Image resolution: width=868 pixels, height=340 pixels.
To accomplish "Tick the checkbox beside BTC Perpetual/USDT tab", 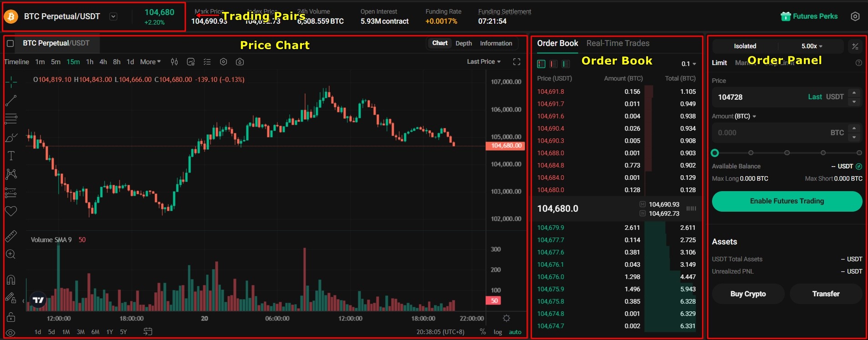I will [x=10, y=44].
